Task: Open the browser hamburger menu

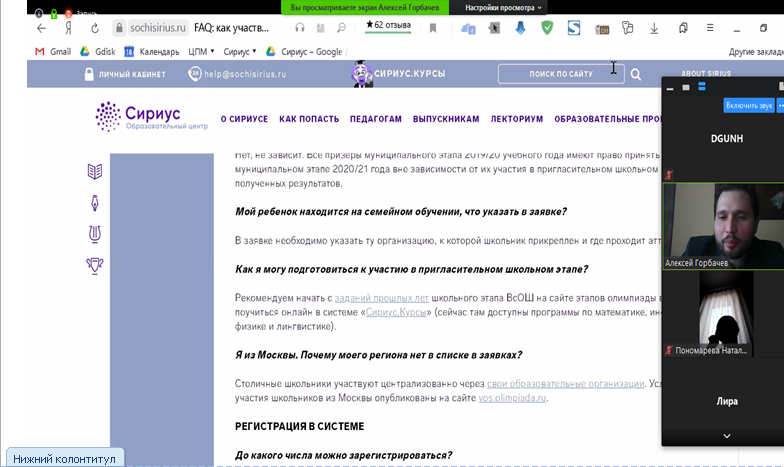Action: [710, 28]
